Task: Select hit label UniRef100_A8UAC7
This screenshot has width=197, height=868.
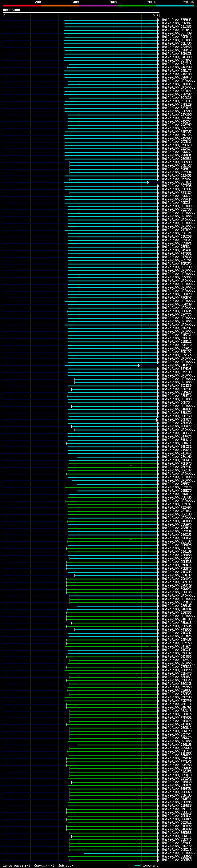Action: coord(176,426)
